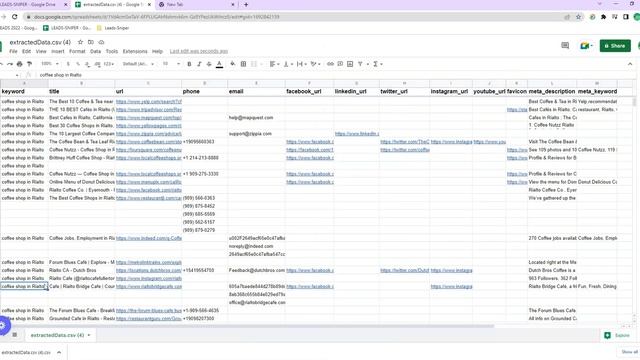
Task: Open text rotation dropdown
Action: (315, 64)
